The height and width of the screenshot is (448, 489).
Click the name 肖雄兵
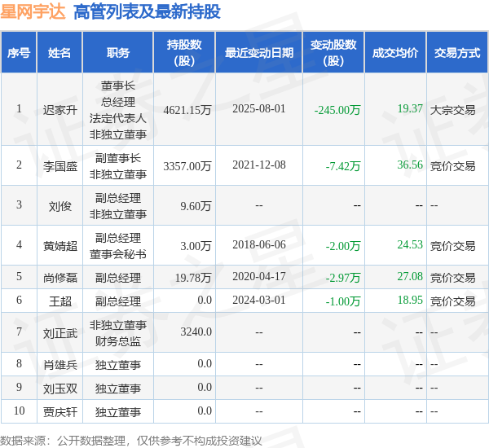(59, 364)
